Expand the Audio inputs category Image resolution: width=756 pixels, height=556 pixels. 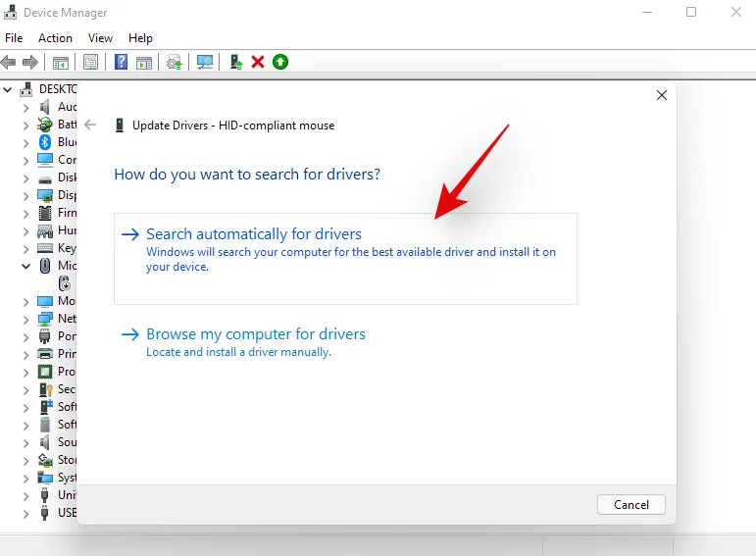(26, 107)
